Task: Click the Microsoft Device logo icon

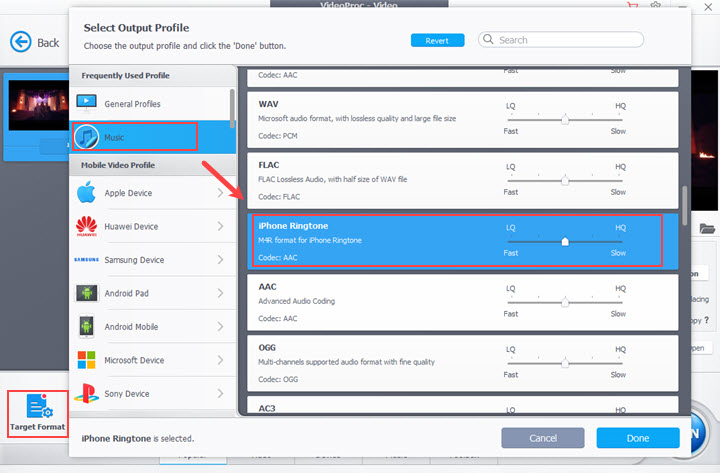Action: pos(86,360)
